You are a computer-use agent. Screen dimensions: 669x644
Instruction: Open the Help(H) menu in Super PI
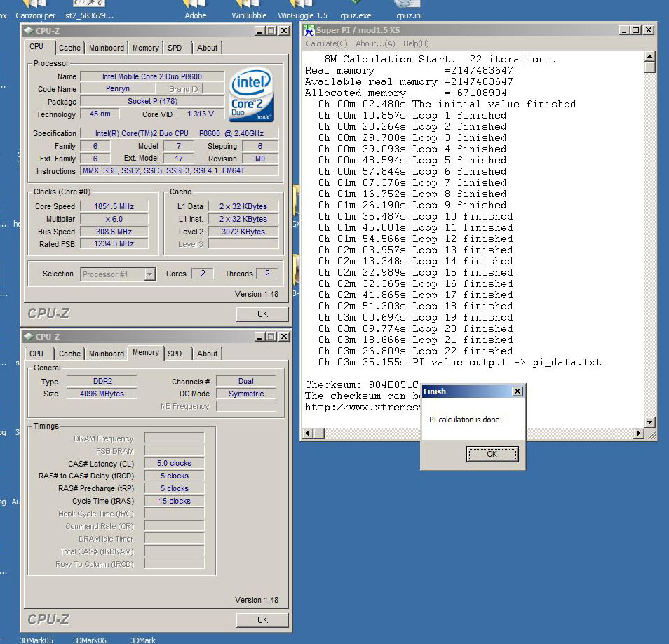tap(415, 43)
